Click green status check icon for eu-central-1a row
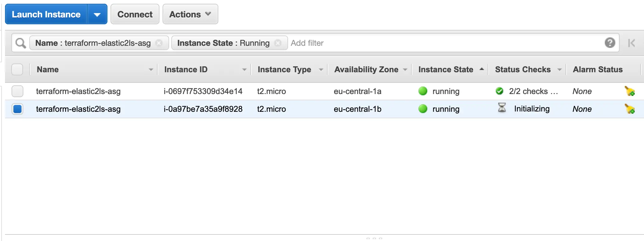This screenshot has height=241, width=644. (x=500, y=91)
